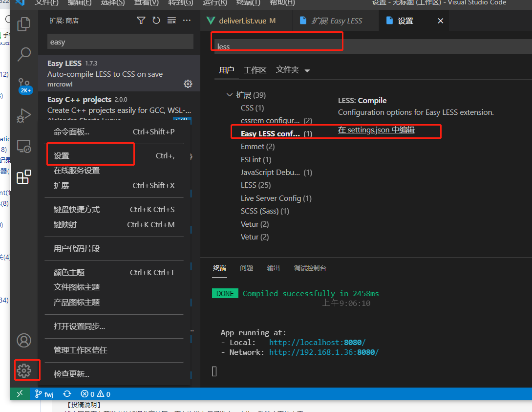The height and width of the screenshot is (412, 532).
Task: Open http://localhost:8080/ link in terminal
Action: [x=317, y=343]
